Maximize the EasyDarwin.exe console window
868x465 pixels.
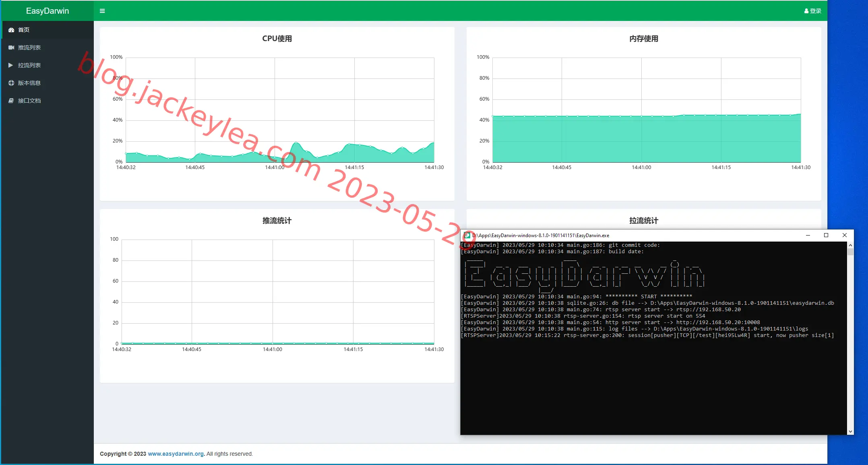coord(826,236)
